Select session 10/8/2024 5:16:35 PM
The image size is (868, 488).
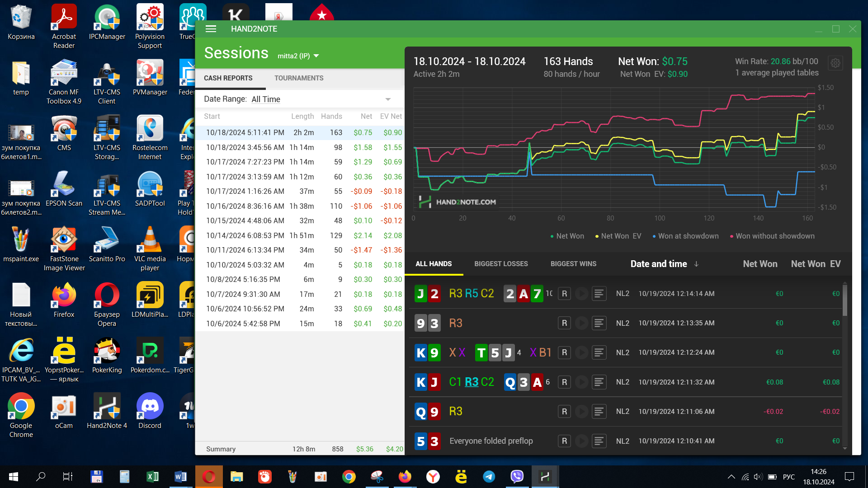point(300,279)
